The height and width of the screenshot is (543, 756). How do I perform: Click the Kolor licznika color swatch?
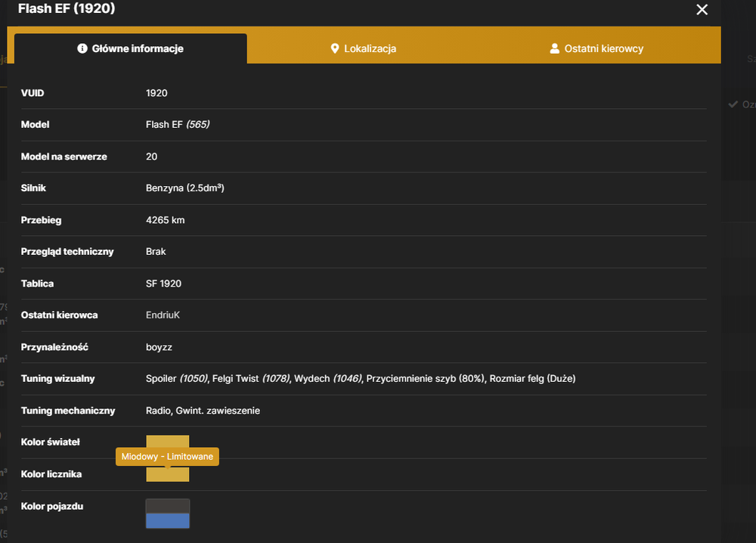(167, 474)
